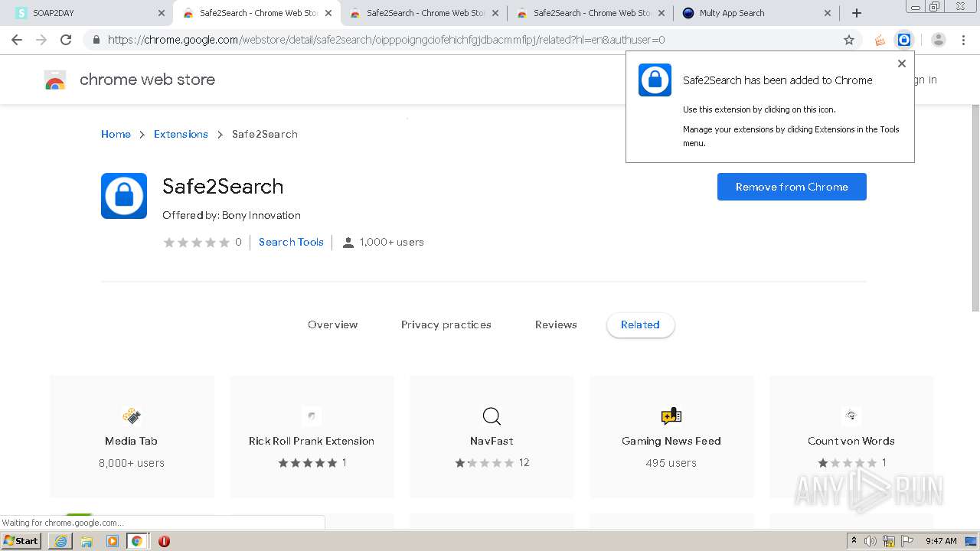Screen dimensions: 980x551
Task: Close the SOAP2DAY tab
Action: [162, 13]
